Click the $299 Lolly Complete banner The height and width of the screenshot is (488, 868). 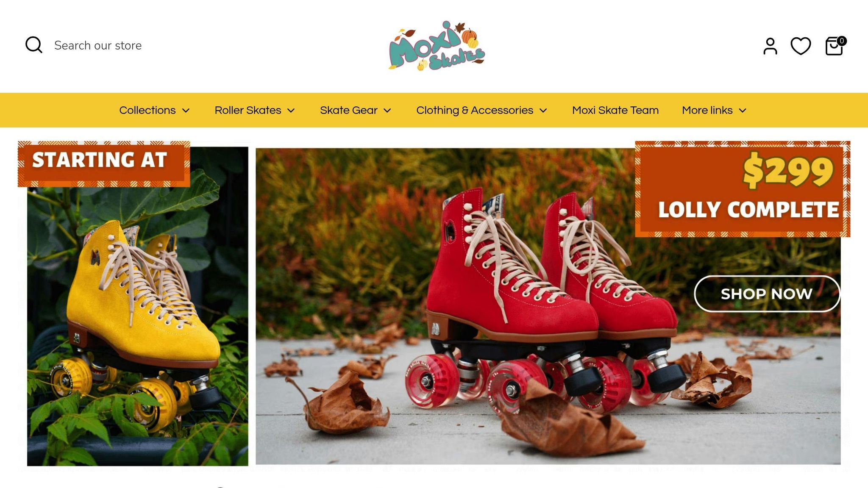pyautogui.click(x=743, y=189)
